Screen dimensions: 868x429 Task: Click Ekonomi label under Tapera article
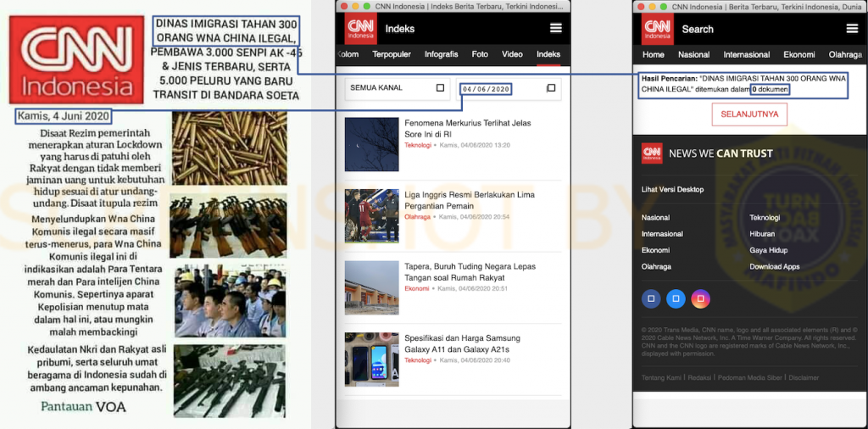[x=416, y=289]
